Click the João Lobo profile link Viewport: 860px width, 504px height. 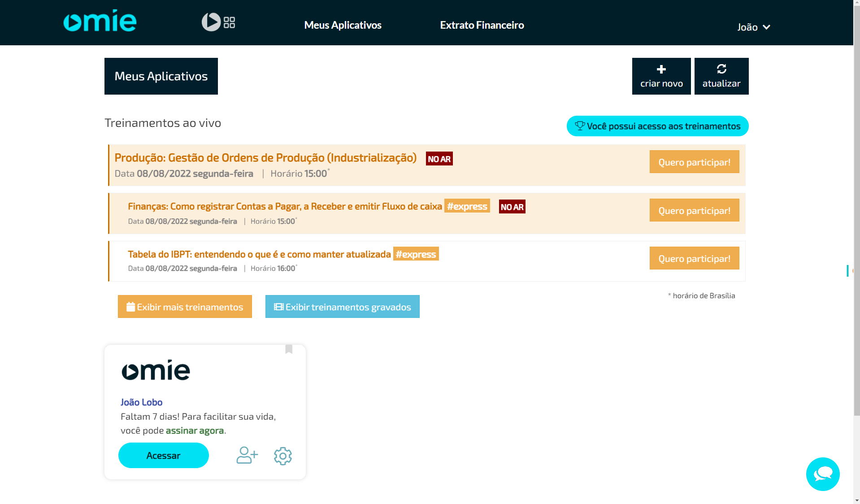(141, 402)
